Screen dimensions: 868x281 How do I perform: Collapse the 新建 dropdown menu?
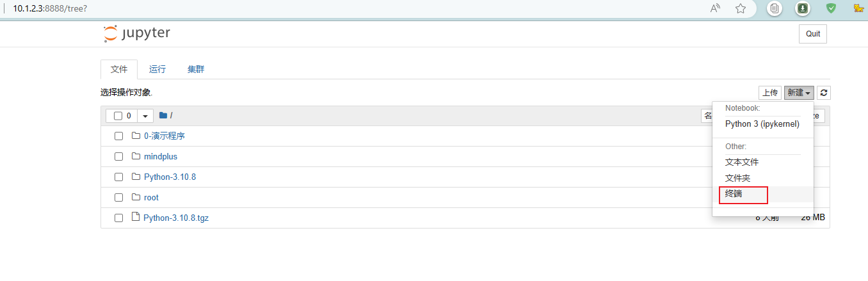coord(799,93)
